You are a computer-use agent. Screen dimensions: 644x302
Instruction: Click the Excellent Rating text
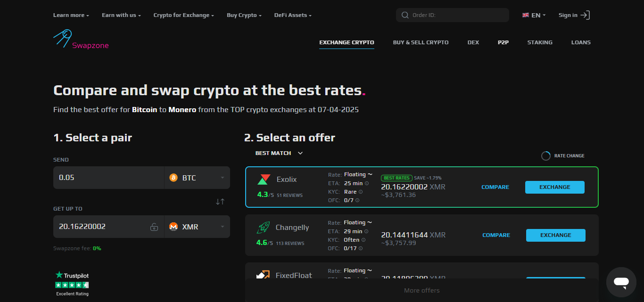coord(72,294)
